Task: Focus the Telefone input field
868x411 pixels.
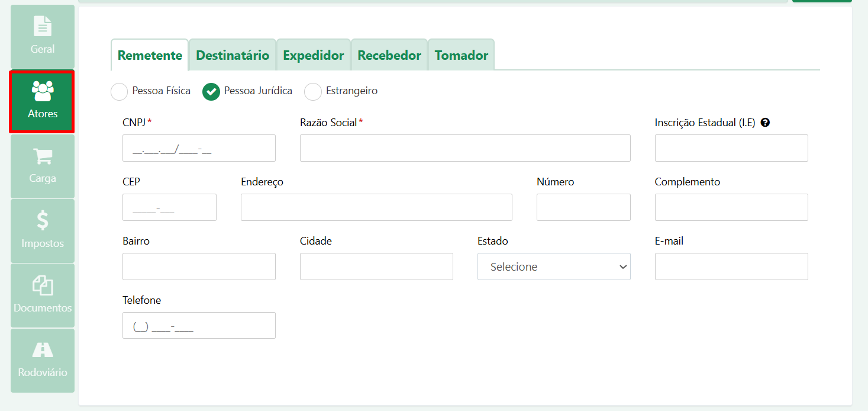Action: coord(199,326)
